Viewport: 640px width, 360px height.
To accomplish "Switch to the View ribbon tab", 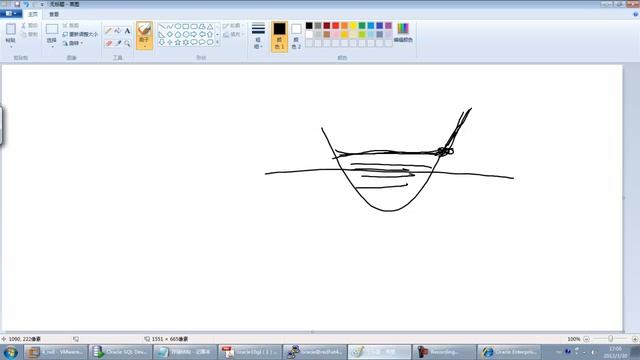I will [x=54, y=14].
